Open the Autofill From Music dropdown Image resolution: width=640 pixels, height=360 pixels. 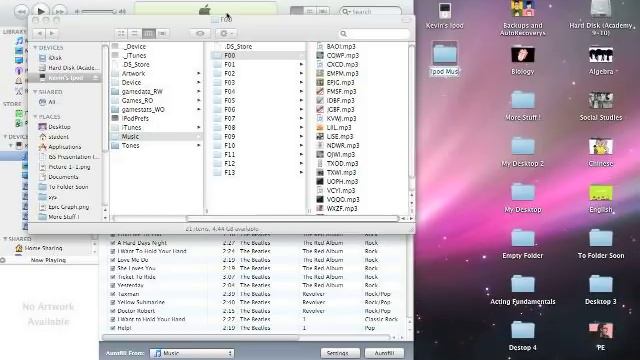(x=191, y=353)
